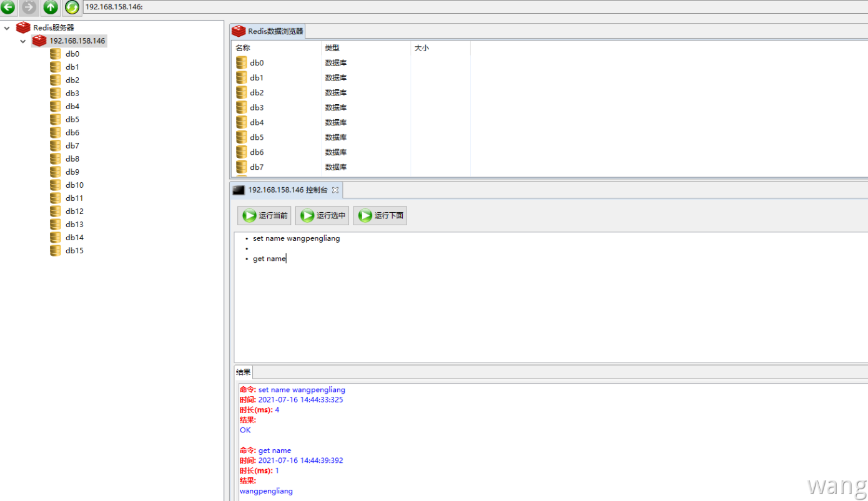868x501 pixels.
Task: Click db15 database icon in tree
Action: point(56,250)
